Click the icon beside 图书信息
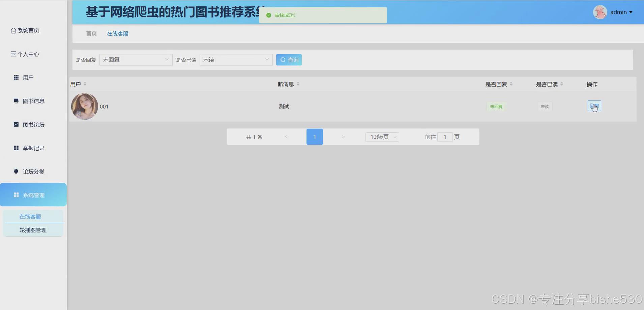The height and width of the screenshot is (310, 644). (x=16, y=101)
